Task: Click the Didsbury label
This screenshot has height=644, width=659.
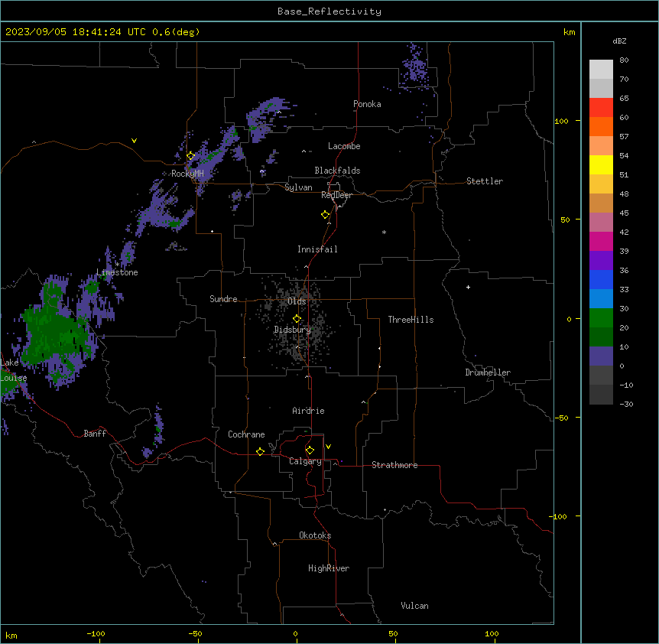Action: [292, 330]
